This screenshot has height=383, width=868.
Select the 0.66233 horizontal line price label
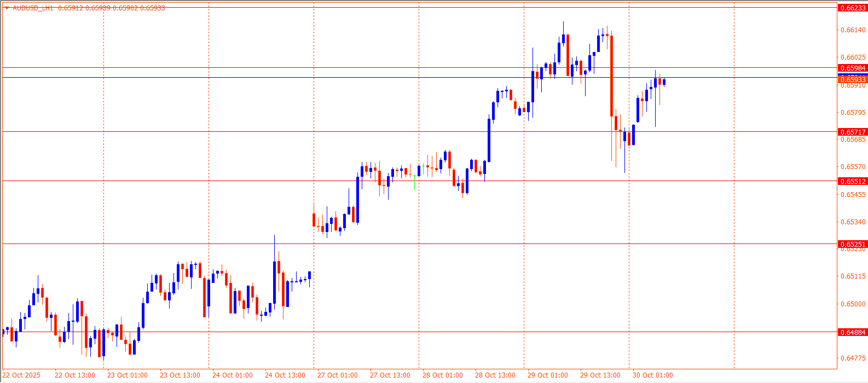853,8
